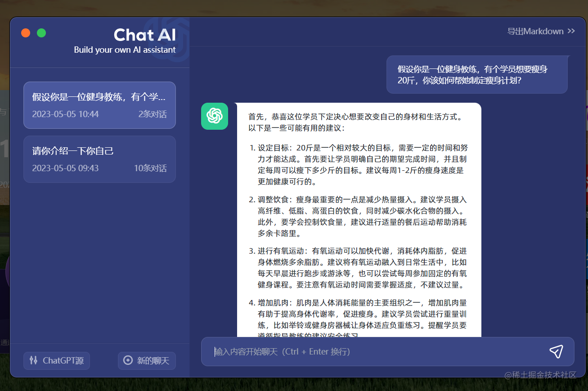Click the Chat AI title
Image resolution: width=588 pixels, height=391 pixels.
pyautogui.click(x=145, y=35)
